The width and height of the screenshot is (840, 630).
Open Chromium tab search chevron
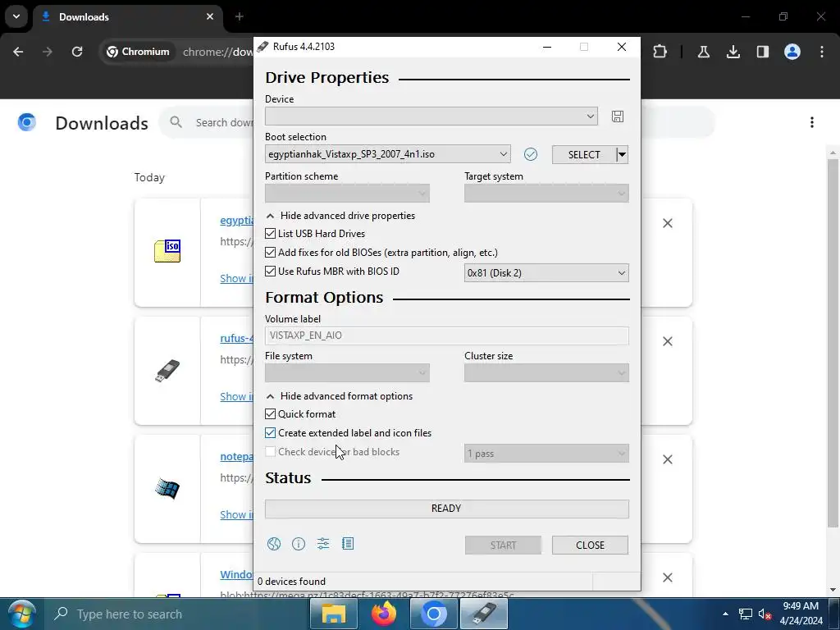16,16
